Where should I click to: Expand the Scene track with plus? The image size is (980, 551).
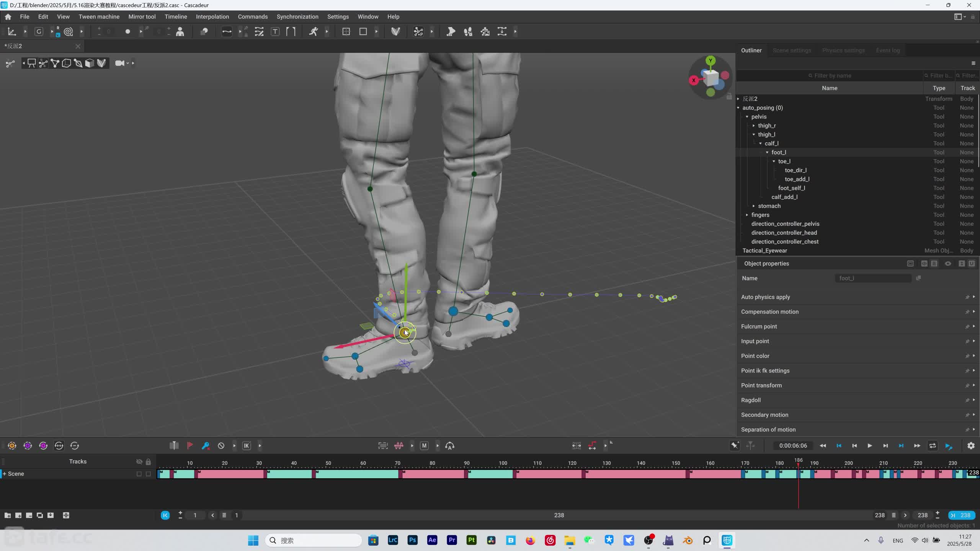pyautogui.click(x=5, y=474)
